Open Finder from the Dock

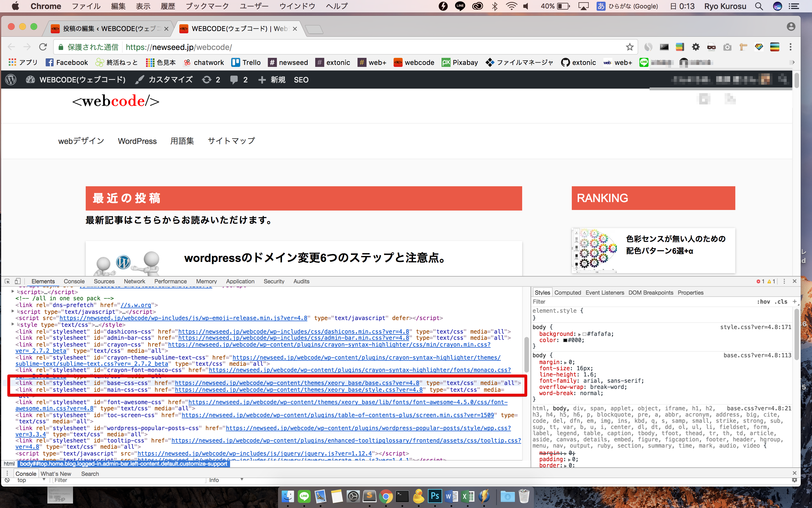pos(288,496)
